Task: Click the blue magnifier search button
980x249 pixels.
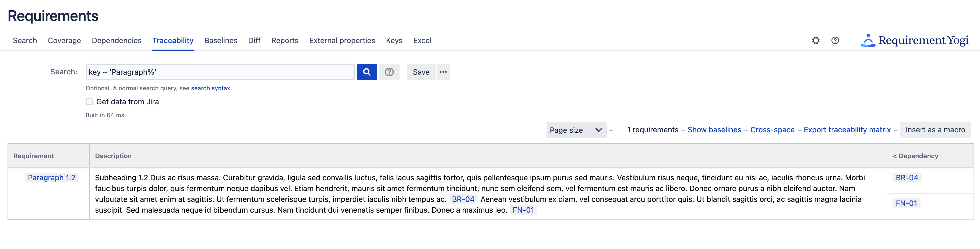Action: pyautogui.click(x=366, y=72)
